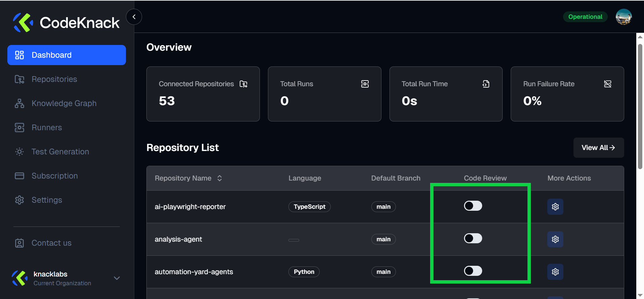Click the Overview heading

coord(169,47)
